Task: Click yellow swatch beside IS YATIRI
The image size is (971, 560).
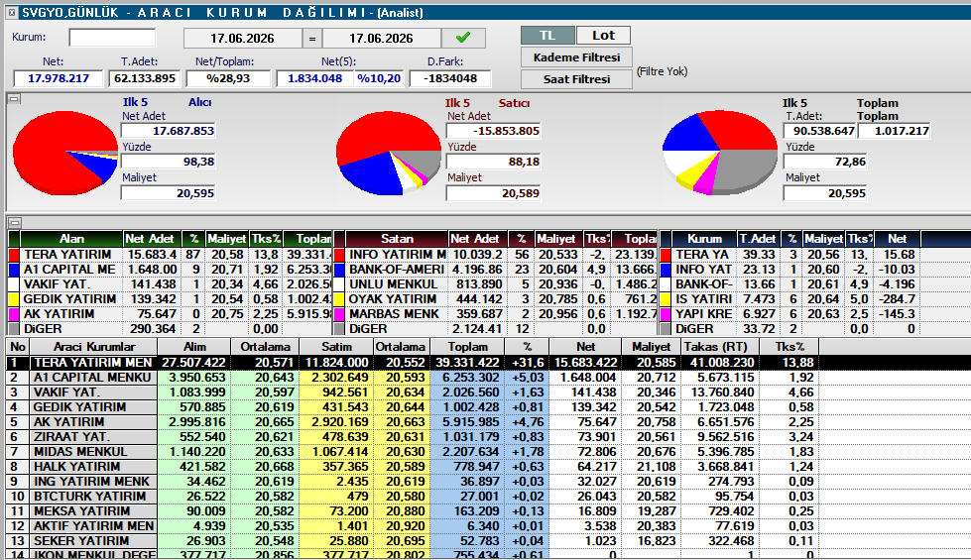Action: (666, 299)
